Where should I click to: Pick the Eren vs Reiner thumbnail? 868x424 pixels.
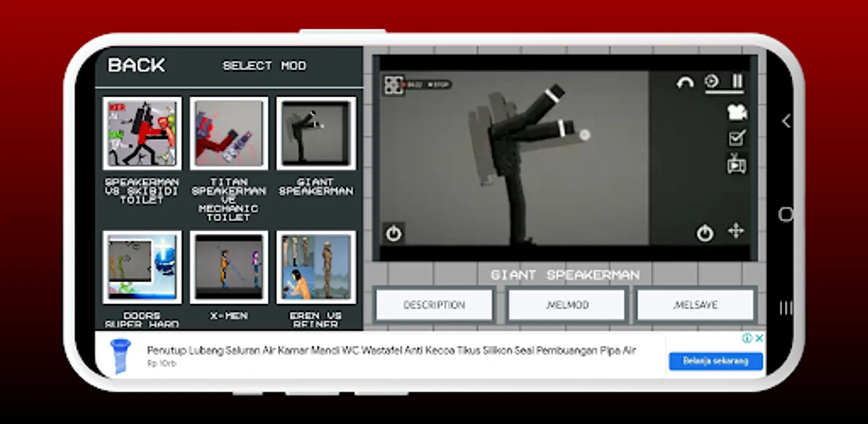tap(316, 267)
